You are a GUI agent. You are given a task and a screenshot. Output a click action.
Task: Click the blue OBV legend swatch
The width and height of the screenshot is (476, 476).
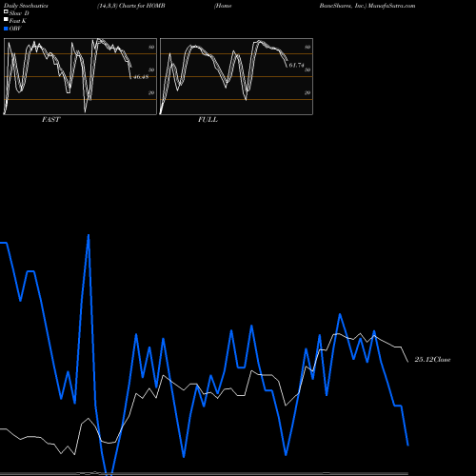pyautogui.click(x=6, y=29)
